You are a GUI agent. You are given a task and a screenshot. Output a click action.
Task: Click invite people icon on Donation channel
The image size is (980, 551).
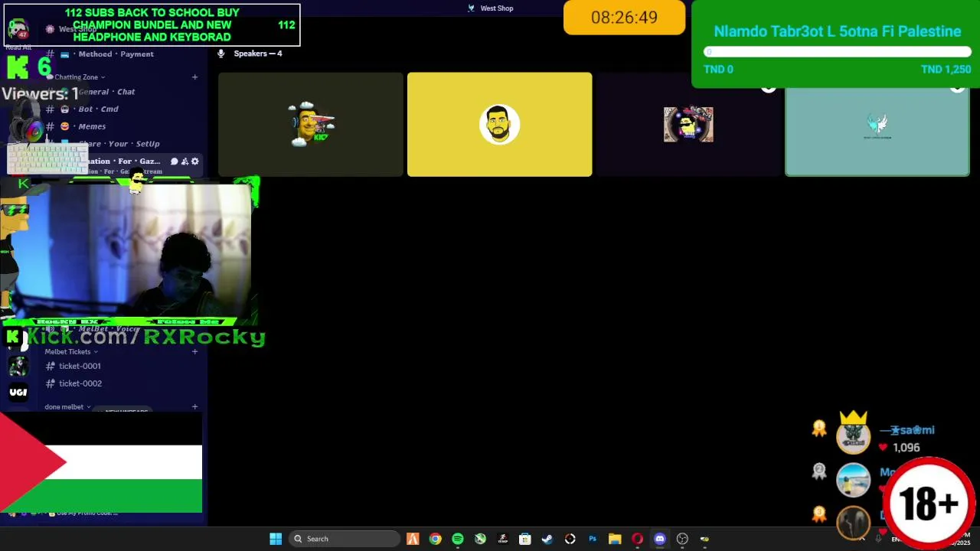pos(185,161)
